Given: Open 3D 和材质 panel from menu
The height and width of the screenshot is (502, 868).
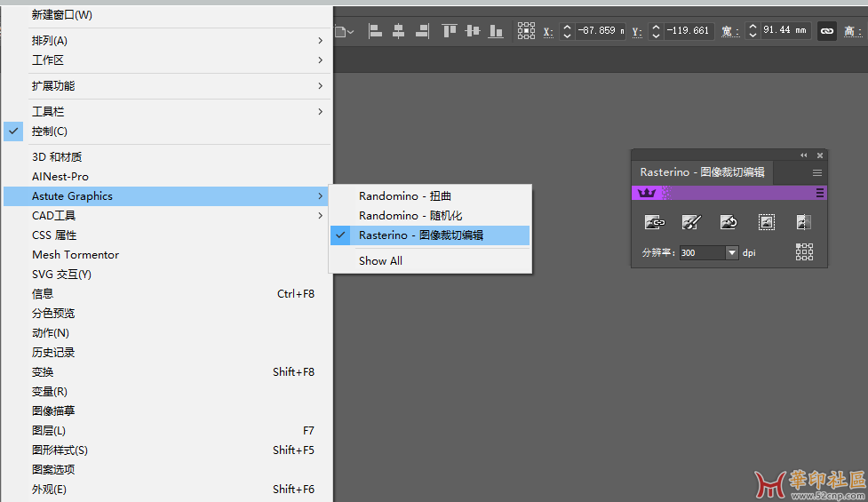Looking at the screenshot, I should click(167, 156).
